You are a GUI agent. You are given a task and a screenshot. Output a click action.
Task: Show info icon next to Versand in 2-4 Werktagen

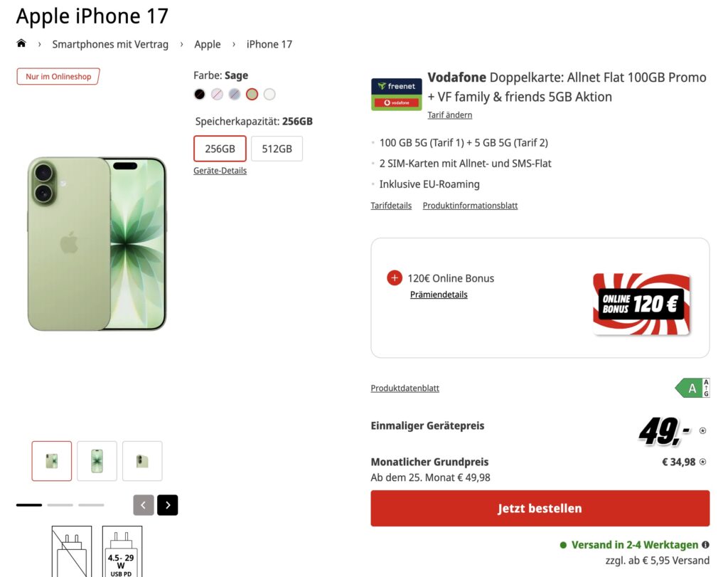pyautogui.click(x=705, y=544)
